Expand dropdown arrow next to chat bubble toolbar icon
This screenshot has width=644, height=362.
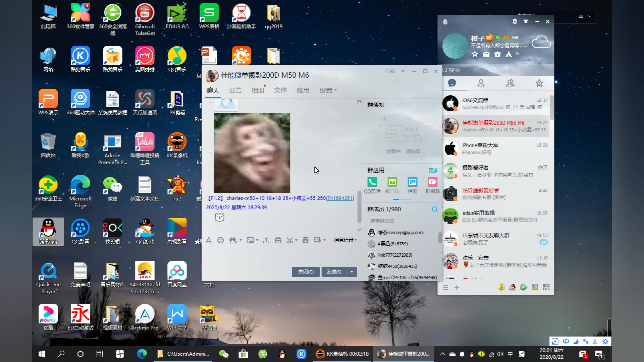point(324,240)
